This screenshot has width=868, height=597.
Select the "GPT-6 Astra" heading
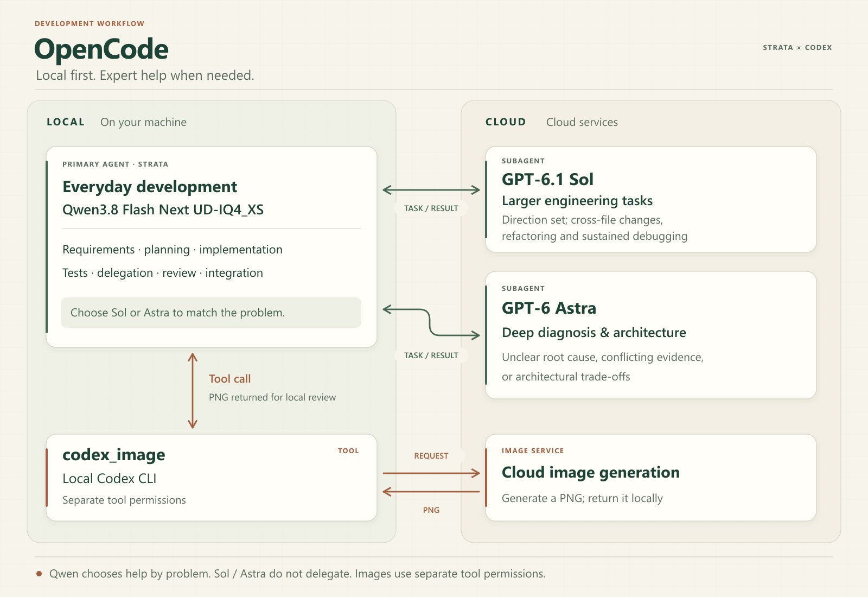pos(549,308)
